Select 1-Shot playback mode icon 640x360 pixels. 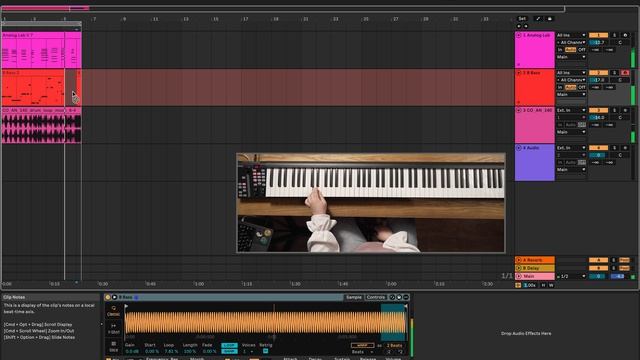[x=113, y=329]
